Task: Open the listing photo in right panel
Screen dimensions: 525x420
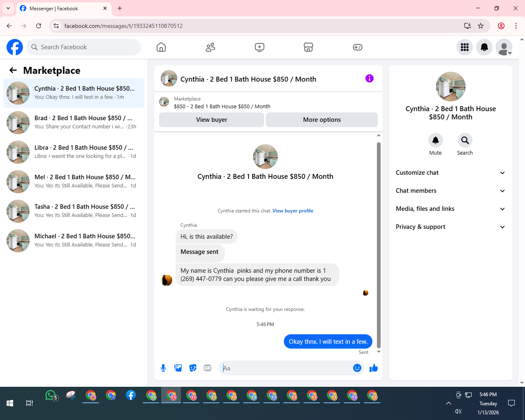Action: (451, 87)
